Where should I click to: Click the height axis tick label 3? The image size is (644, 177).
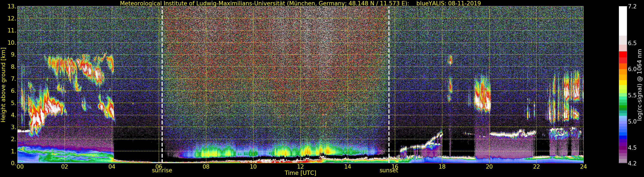(x=14, y=127)
